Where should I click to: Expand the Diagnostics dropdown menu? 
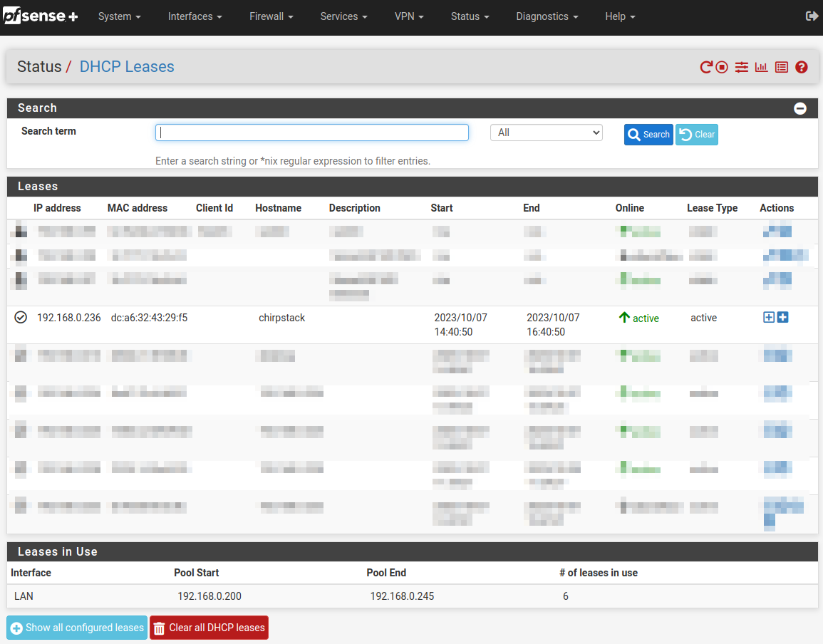(x=547, y=16)
